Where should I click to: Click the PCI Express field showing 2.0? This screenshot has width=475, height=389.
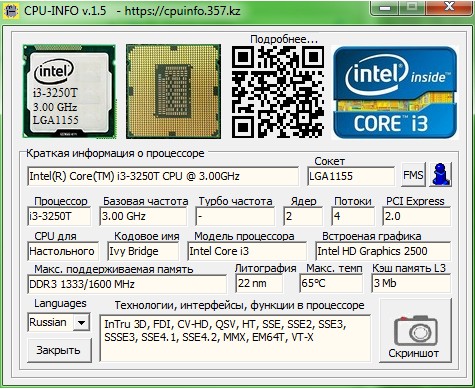point(417,216)
